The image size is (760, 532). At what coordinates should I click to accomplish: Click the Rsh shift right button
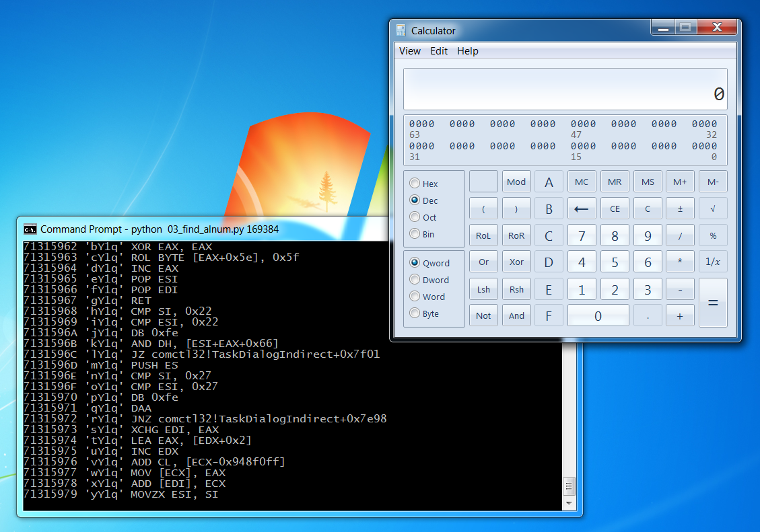coord(516,289)
